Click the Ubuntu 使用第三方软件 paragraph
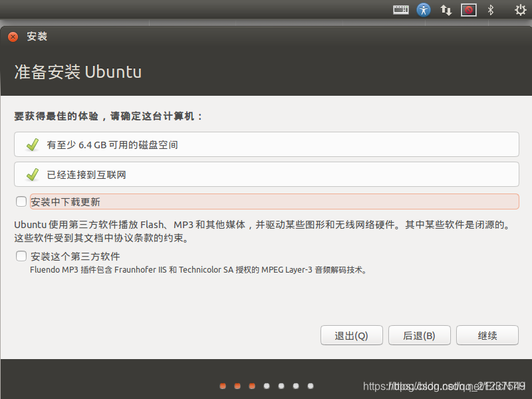Screen dimensions: 532x399 click(262, 231)
